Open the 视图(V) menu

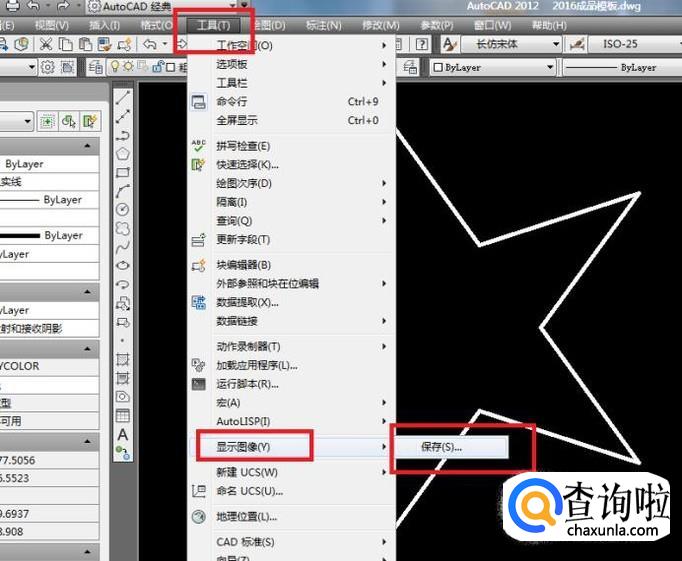[52, 25]
